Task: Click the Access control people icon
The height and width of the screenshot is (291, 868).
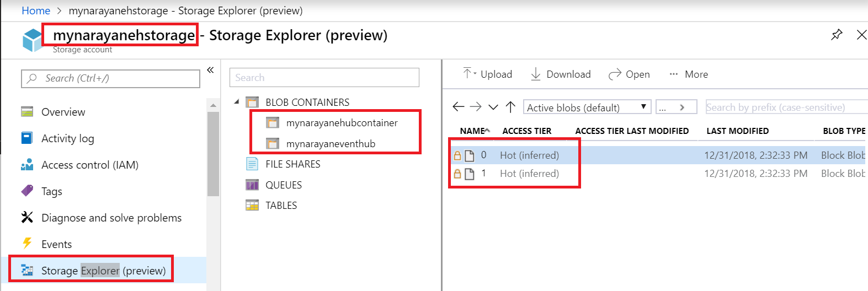Action: coord(27,164)
